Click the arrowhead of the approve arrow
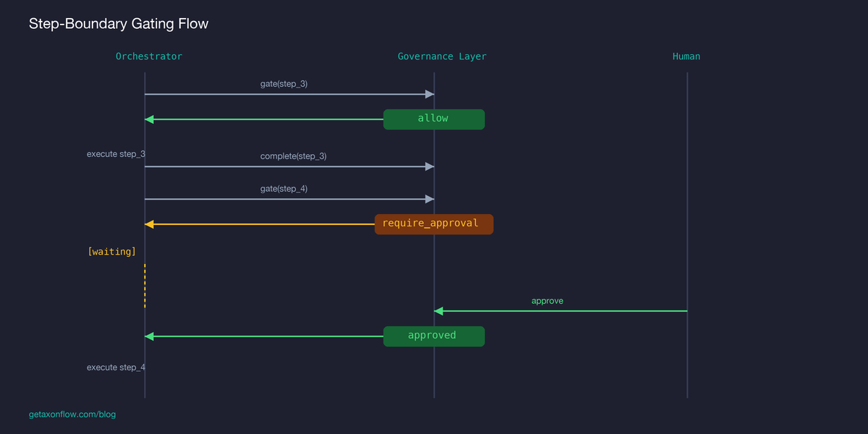 (438, 310)
